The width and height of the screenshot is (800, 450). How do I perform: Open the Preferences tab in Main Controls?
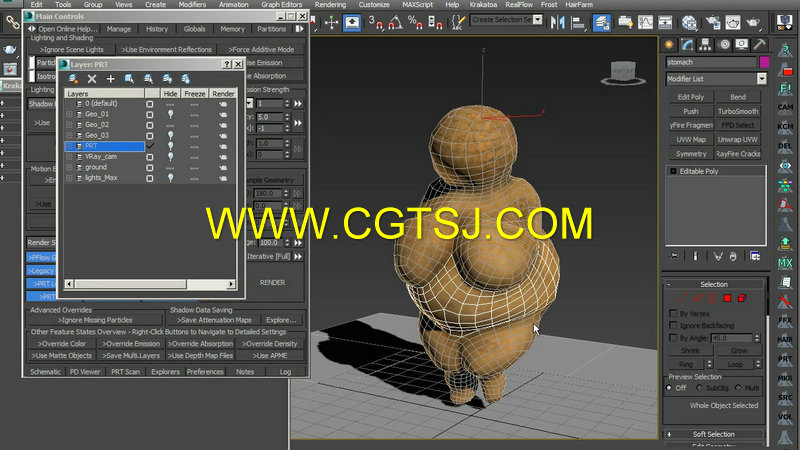pos(205,371)
